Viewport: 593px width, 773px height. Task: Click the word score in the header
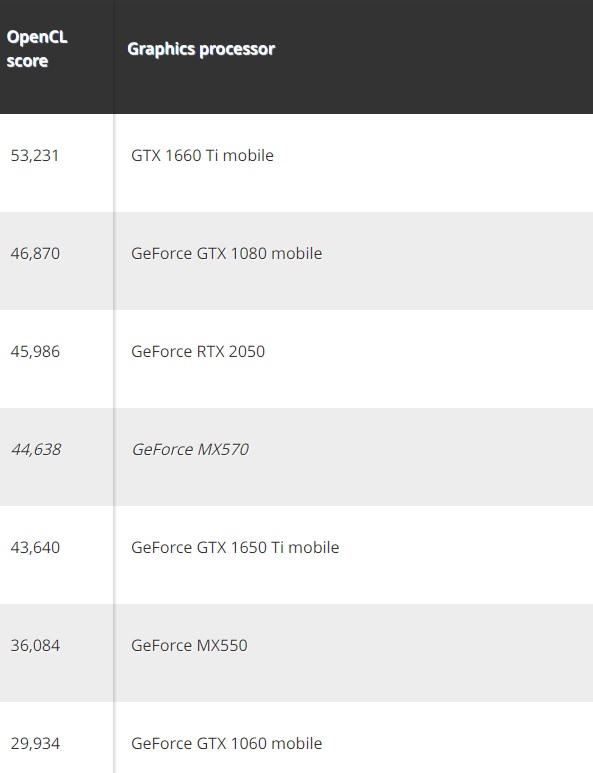[x=27, y=61]
